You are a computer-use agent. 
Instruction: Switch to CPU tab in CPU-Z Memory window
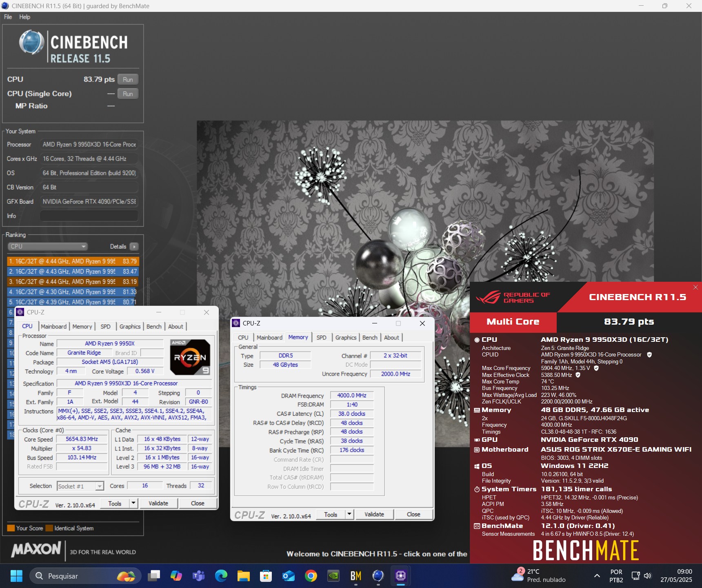click(x=243, y=337)
